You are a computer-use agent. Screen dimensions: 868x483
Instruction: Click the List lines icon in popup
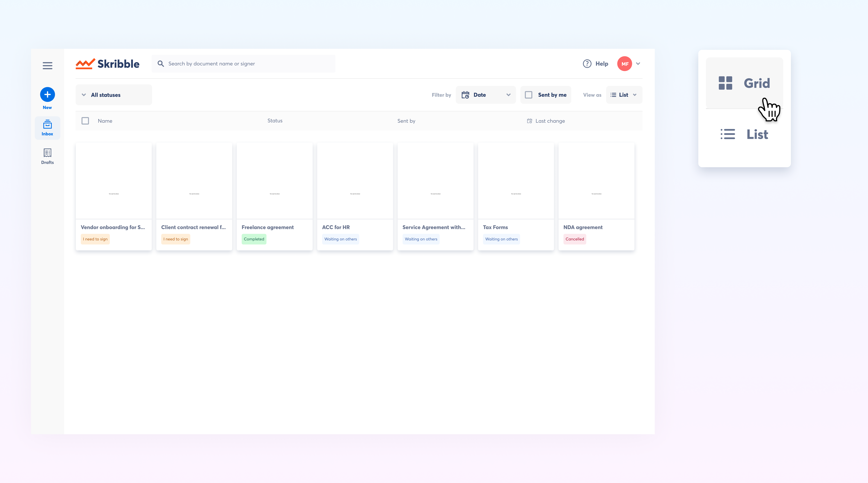click(728, 134)
